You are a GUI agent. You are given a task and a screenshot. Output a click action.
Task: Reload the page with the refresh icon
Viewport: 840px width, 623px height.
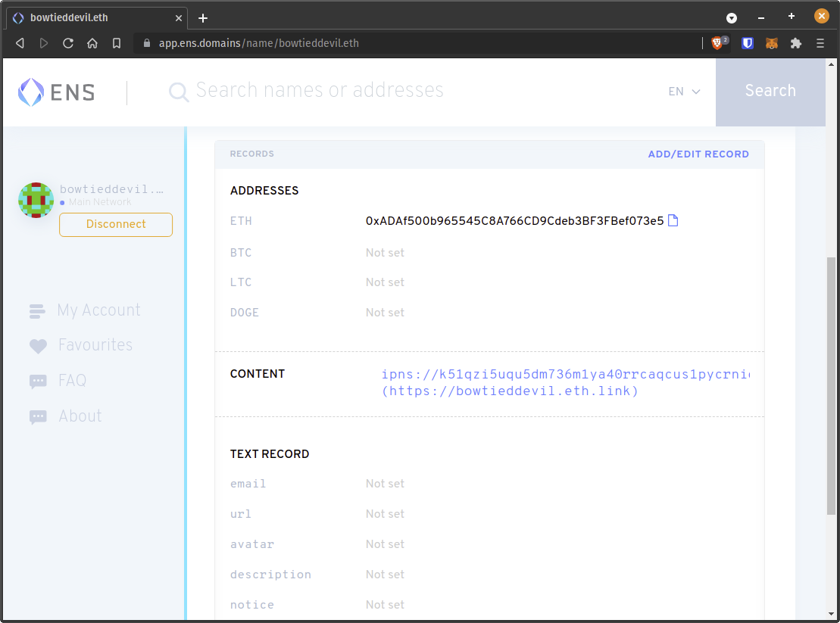point(68,43)
